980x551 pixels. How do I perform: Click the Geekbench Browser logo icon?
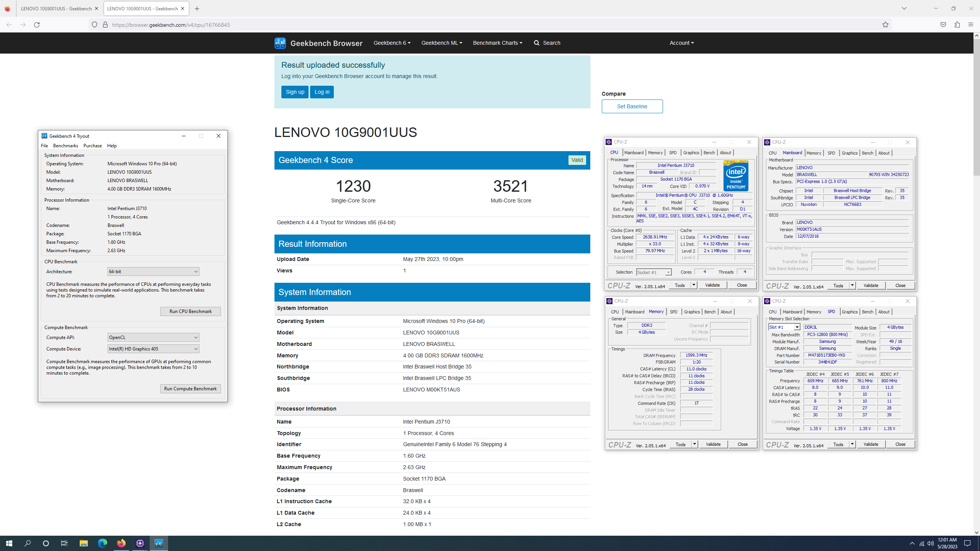[x=280, y=43]
